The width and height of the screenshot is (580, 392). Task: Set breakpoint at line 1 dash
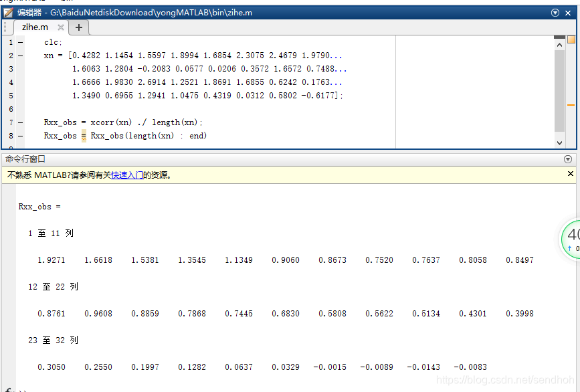[x=20, y=43]
